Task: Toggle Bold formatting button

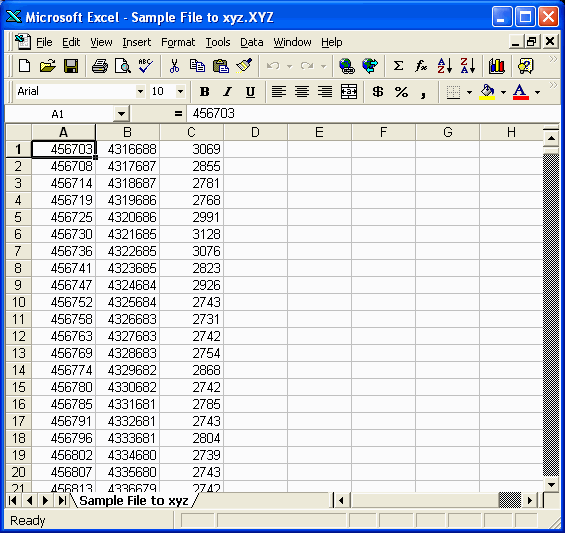Action: click(x=205, y=92)
